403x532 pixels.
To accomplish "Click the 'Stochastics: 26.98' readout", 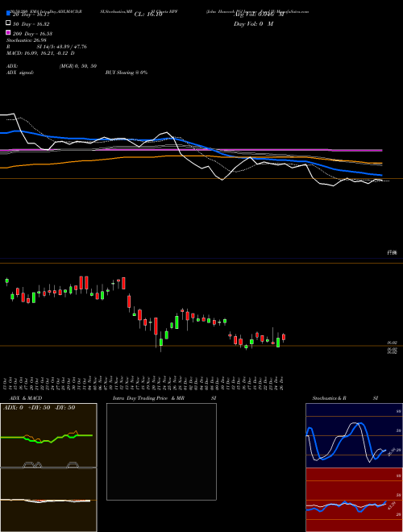I will pos(26,40).
